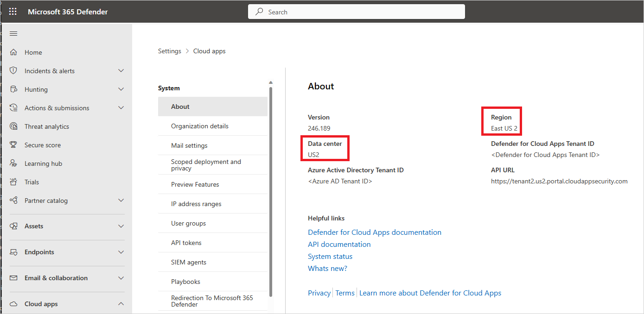Click Microsoft 365 Defender title
This screenshot has height=314, width=644.
pos(68,12)
